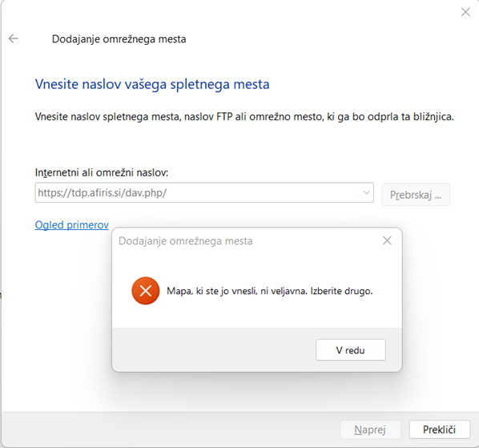Image resolution: width=479 pixels, height=448 pixels.
Task: Close the error popup with its X
Action: coord(388,240)
